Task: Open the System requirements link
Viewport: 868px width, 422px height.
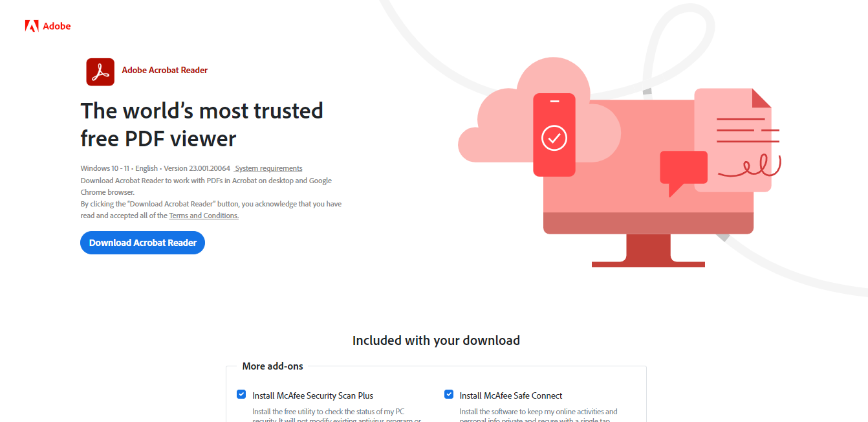Action: point(268,168)
